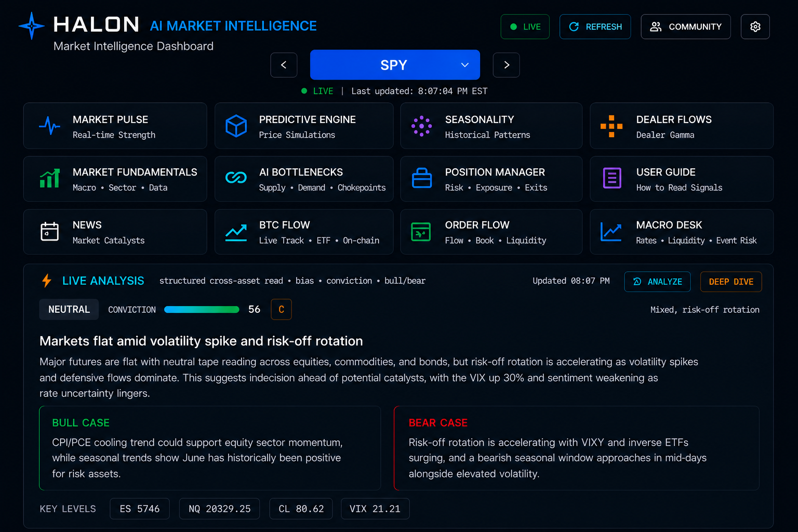Click the News calendar icon
The height and width of the screenshot is (532, 798).
50,231
